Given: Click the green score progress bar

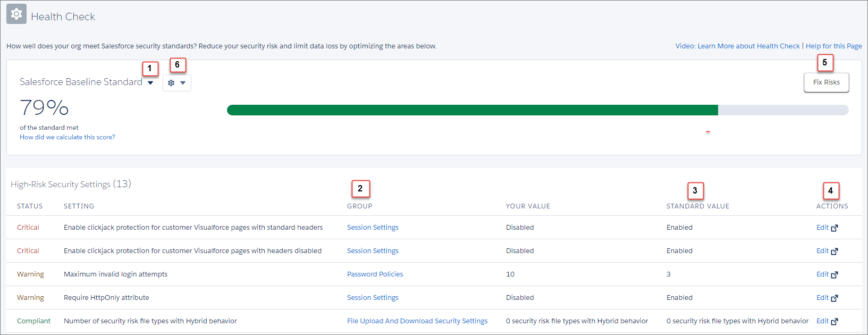Looking at the screenshot, I should tap(473, 110).
